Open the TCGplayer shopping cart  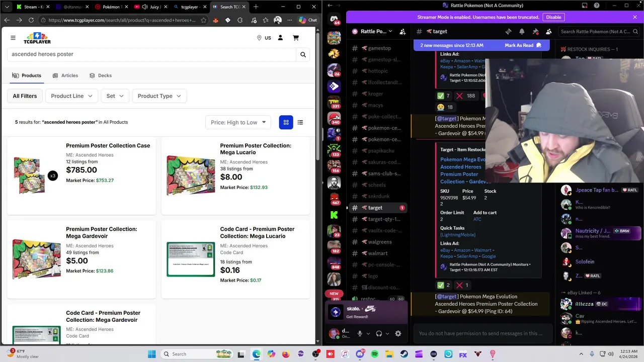[x=296, y=38]
